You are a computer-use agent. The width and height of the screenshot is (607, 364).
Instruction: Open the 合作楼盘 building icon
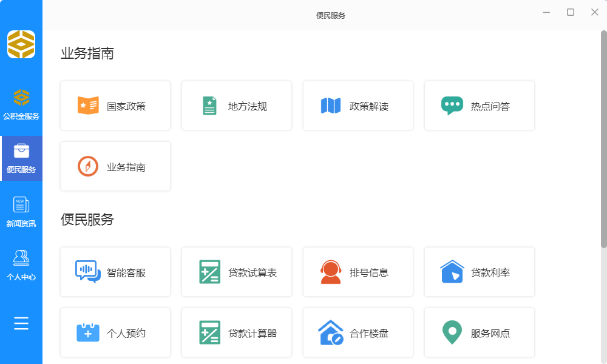coord(331,332)
